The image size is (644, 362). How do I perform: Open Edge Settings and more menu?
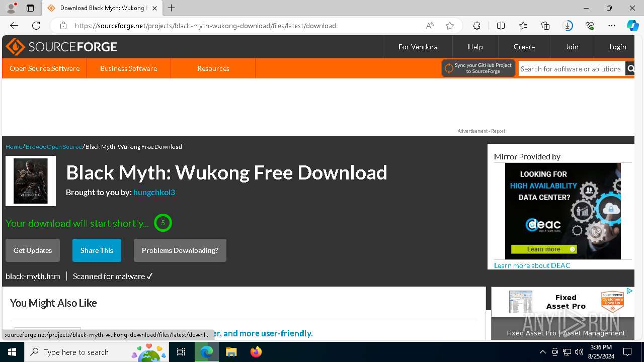click(x=612, y=26)
